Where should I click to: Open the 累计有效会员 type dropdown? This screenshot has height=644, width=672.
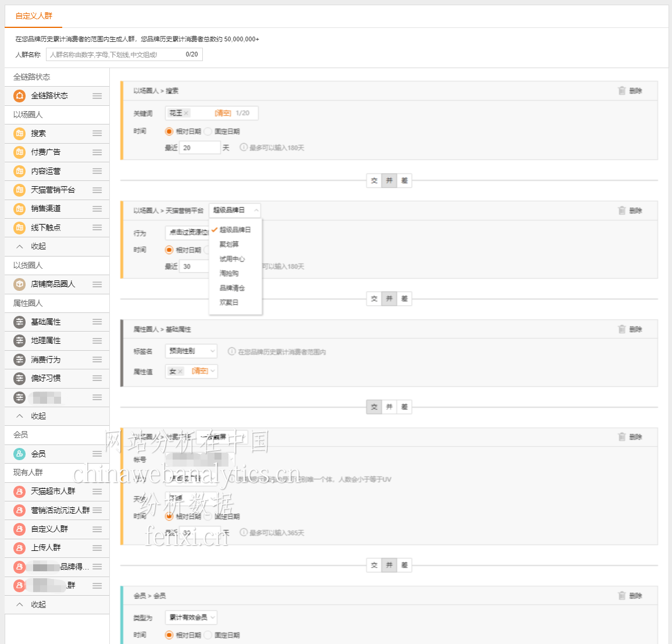click(x=191, y=617)
